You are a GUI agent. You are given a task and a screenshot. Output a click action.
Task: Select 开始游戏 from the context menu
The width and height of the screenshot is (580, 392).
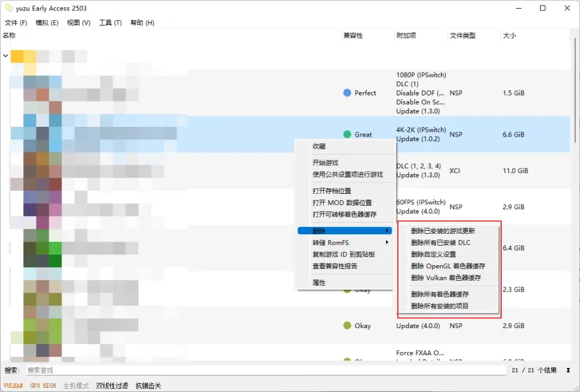(x=325, y=162)
